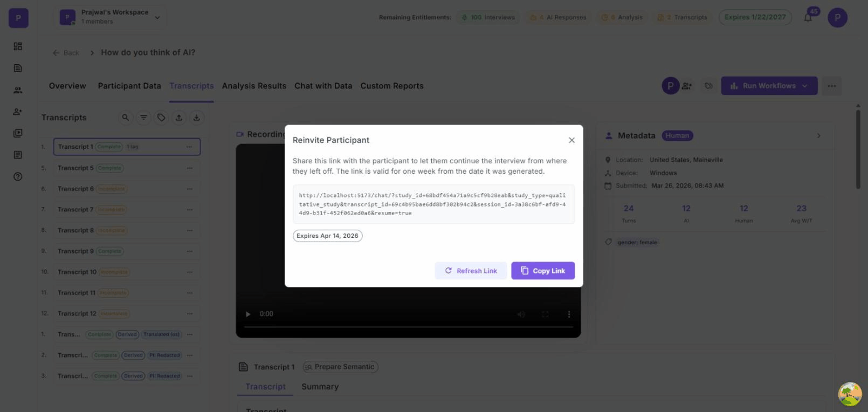Open the options menu for Transcript 11

tap(189, 293)
